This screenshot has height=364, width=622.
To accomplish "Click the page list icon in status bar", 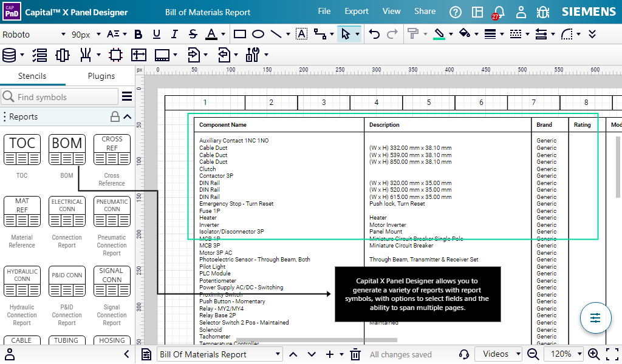I will tap(146, 354).
